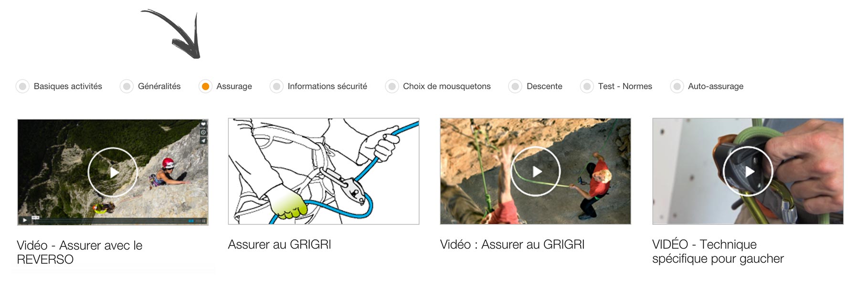This screenshot has width=868, height=289.
Task: Click the share paper-plane icon on video
Action: pos(203,140)
